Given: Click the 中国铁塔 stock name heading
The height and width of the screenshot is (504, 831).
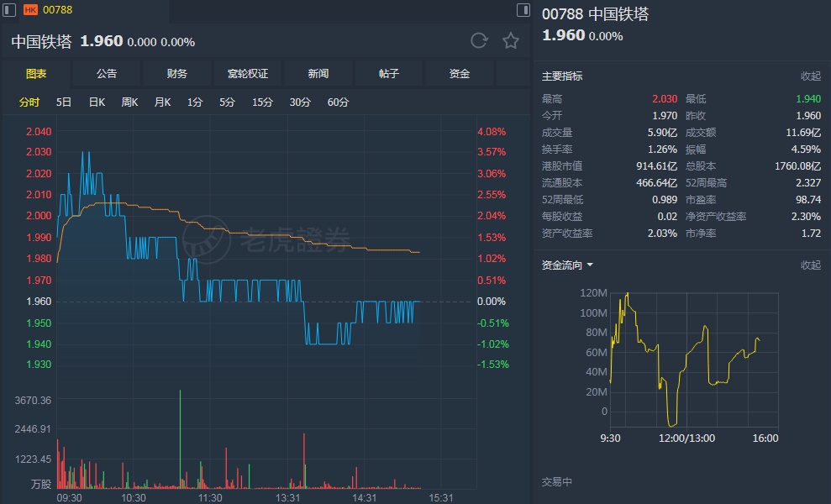Looking at the screenshot, I should coord(41,42).
